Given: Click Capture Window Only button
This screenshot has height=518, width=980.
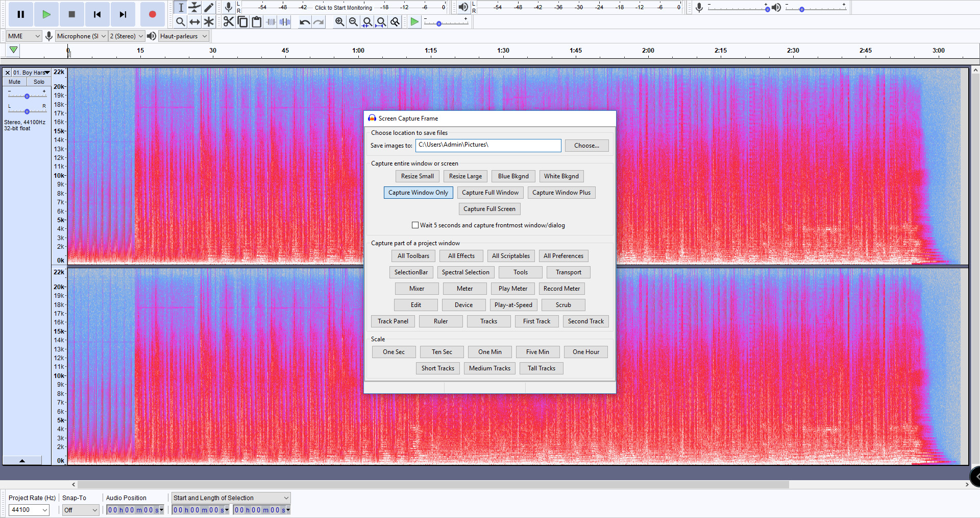Looking at the screenshot, I should pyautogui.click(x=418, y=193).
